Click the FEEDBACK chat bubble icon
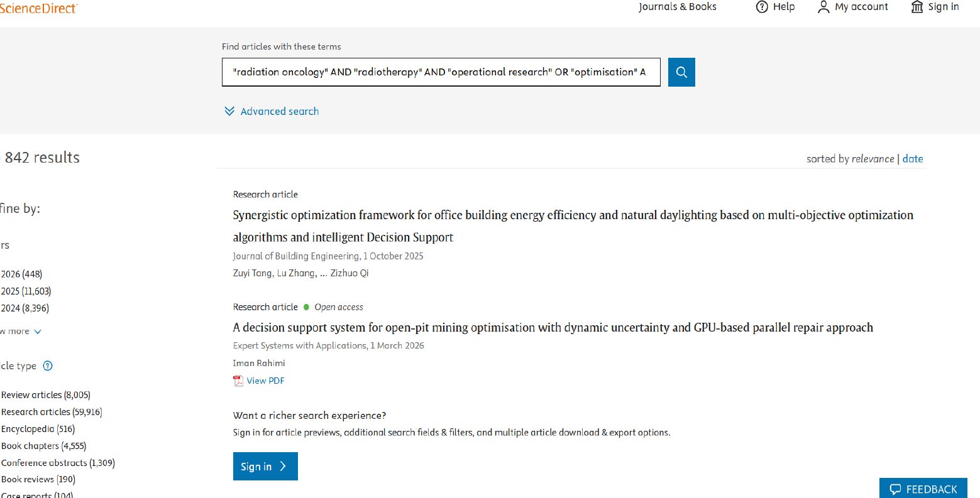 (895, 489)
